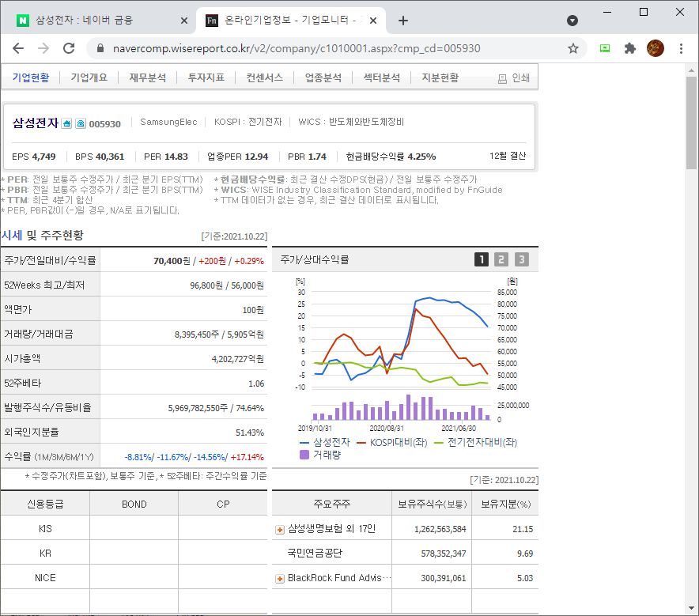Switch to the 삼성전자 : 네이버 금융 tab

[x=98, y=21]
